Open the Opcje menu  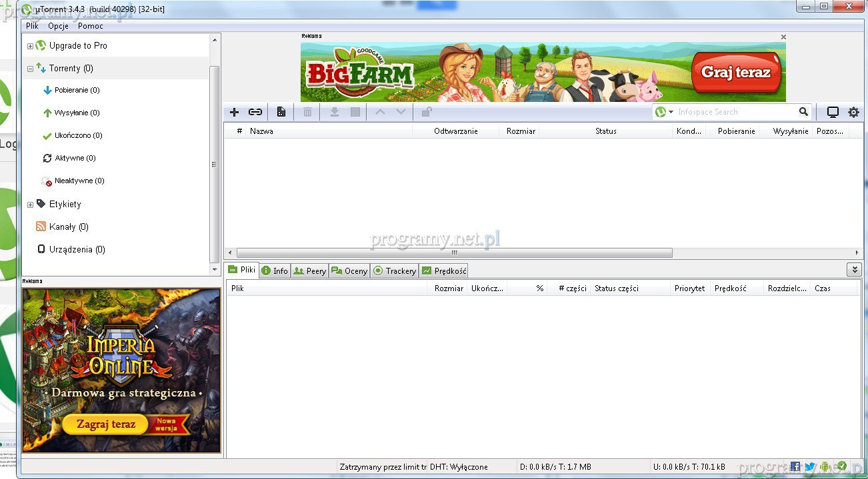58,26
